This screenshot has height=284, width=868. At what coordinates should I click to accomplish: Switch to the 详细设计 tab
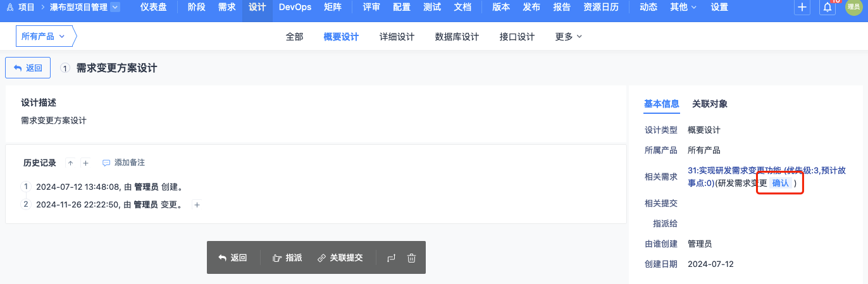click(397, 37)
